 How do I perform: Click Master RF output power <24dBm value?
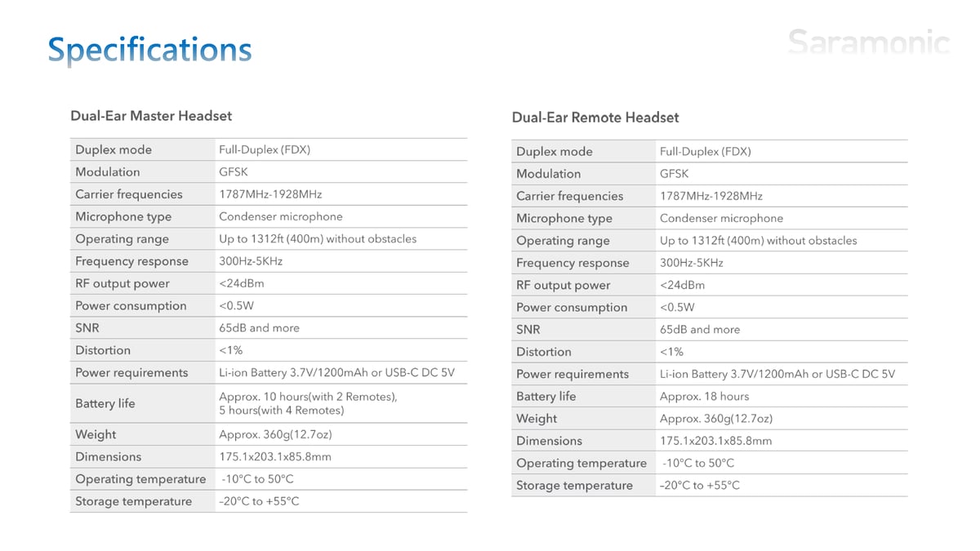[242, 283]
